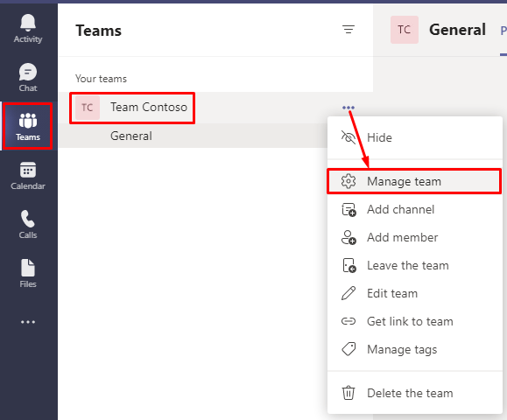Select Teams in the left rail
Viewport: 507px width, 420px height.
point(28,126)
